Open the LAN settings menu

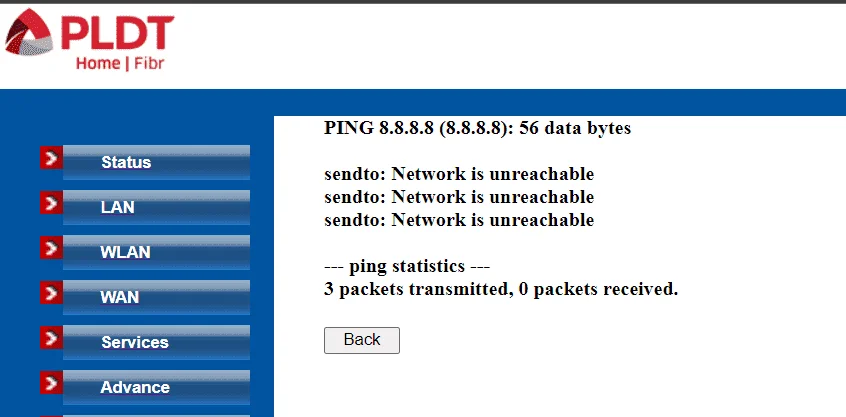click(156, 207)
